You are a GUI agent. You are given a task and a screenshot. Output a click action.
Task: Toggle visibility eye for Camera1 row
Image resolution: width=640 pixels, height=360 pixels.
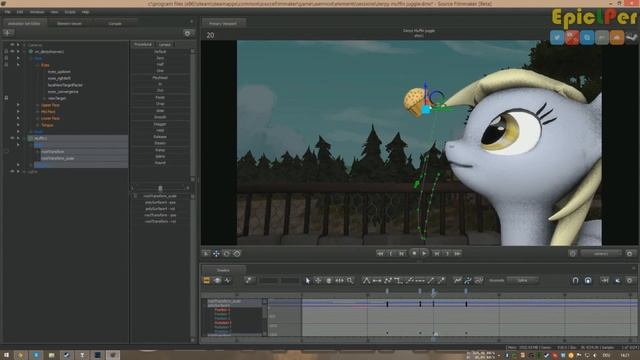[x=12, y=45]
